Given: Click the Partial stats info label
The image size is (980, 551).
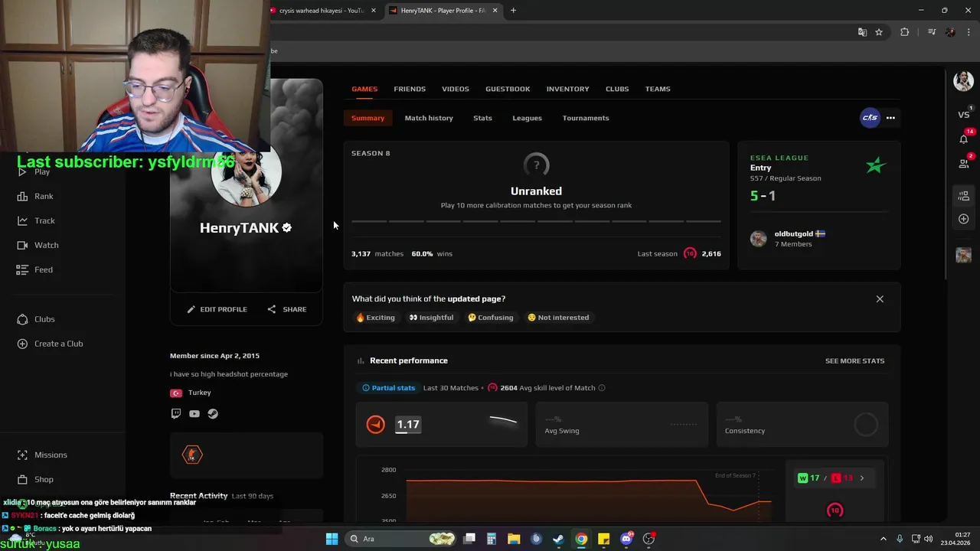Looking at the screenshot, I should click(389, 388).
